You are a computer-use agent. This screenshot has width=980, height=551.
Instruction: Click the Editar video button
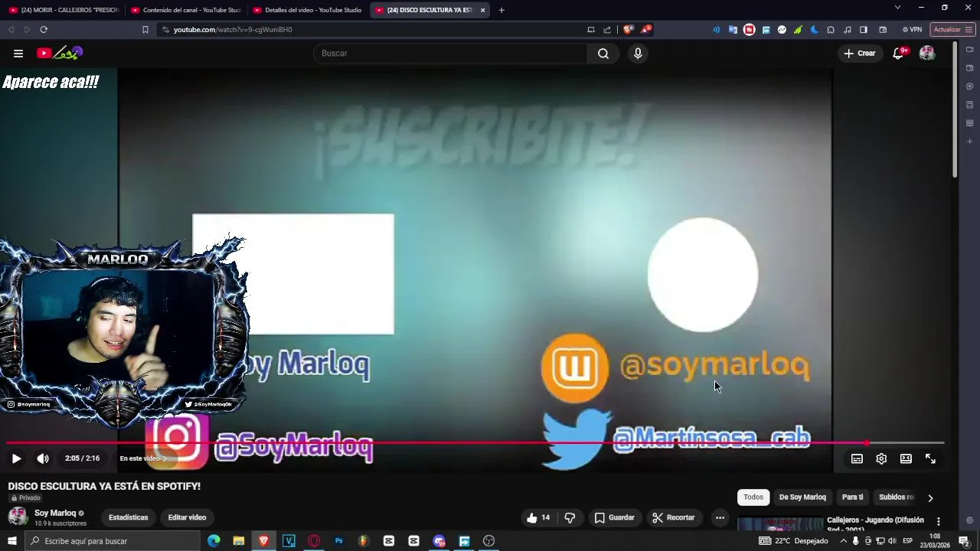pyautogui.click(x=187, y=518)
